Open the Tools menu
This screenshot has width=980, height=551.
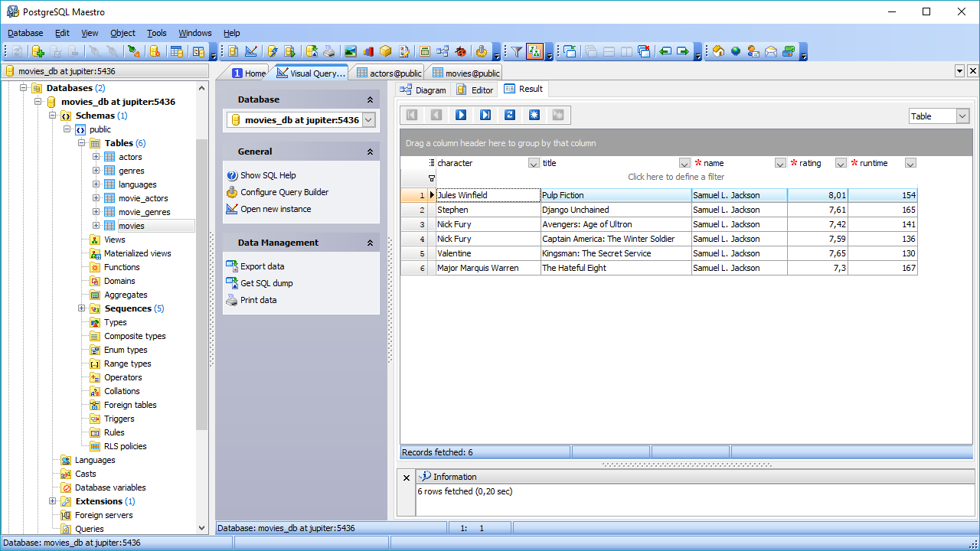[157, 33]
